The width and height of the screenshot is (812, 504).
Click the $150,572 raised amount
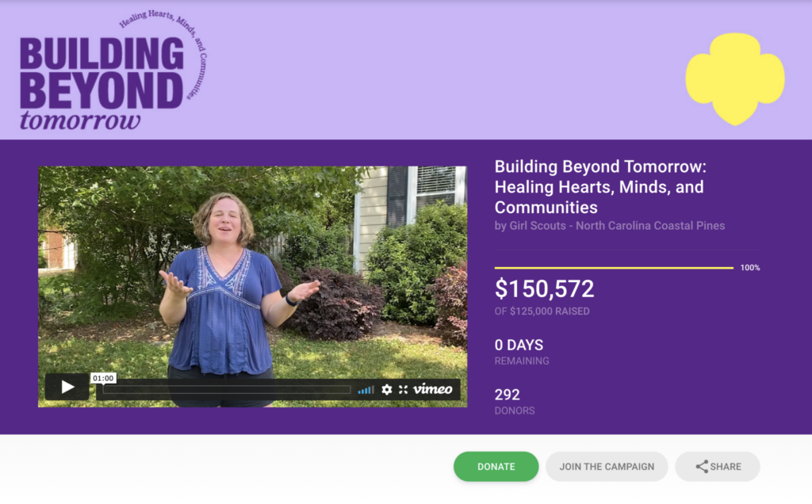(544, 288)
